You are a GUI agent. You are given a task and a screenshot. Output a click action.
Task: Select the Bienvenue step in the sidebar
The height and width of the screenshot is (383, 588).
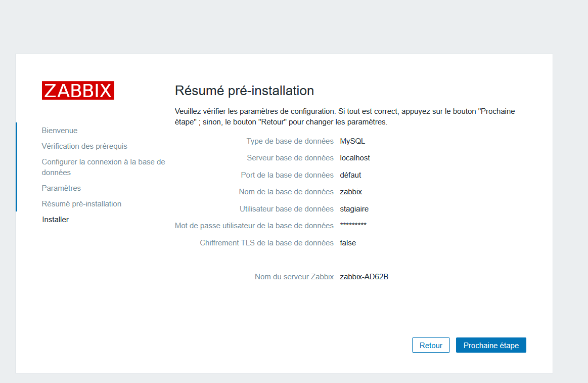(59, 130)
